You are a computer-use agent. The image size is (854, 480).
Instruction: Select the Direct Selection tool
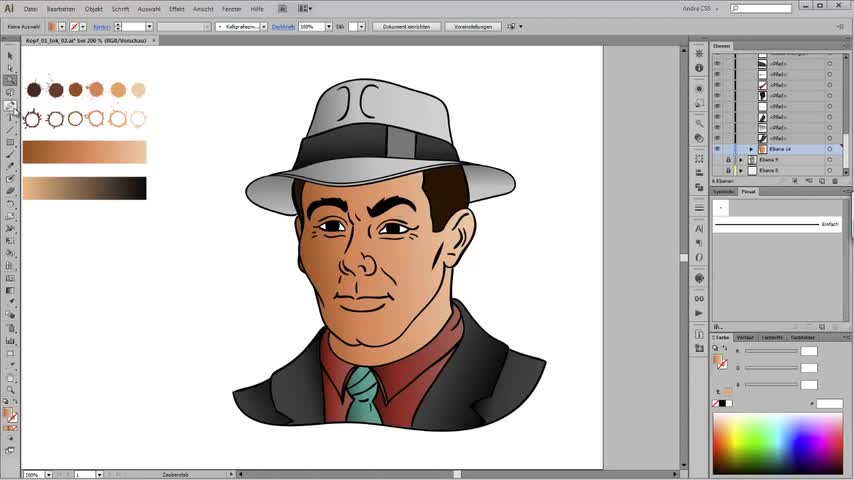(x=10, y=68)
